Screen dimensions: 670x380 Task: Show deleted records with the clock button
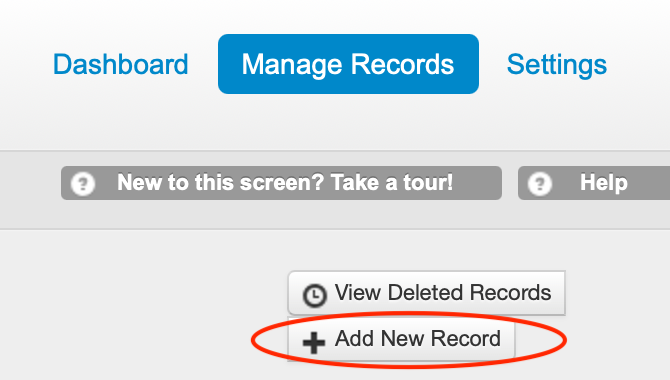(426, 293)
